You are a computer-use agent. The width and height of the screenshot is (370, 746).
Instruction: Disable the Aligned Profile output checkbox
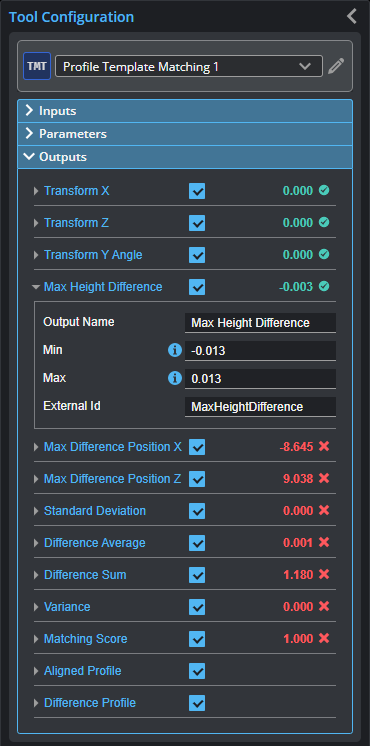click(197, 671)
